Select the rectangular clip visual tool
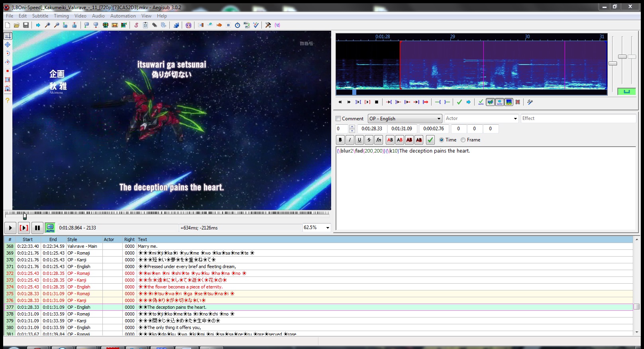 pyautogui.click(x=8, y=80)
